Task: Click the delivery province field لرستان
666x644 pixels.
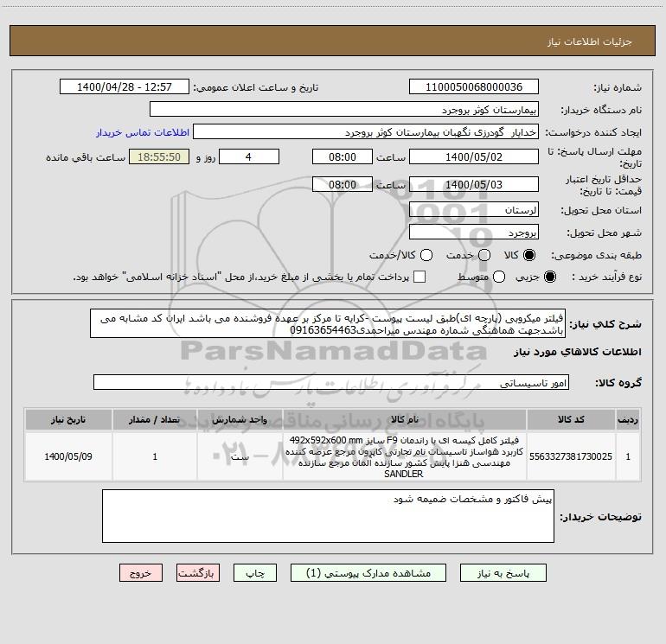Action: click(474, 209)
